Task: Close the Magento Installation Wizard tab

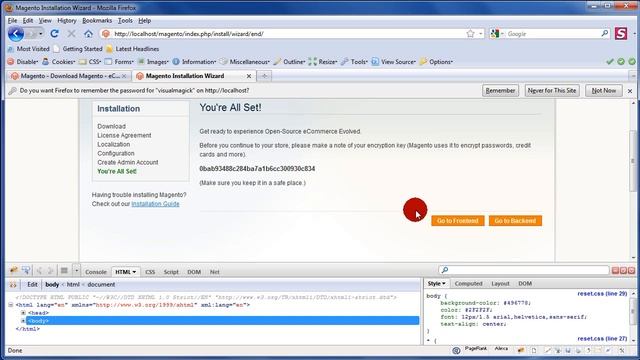Action: click(249, 76)
